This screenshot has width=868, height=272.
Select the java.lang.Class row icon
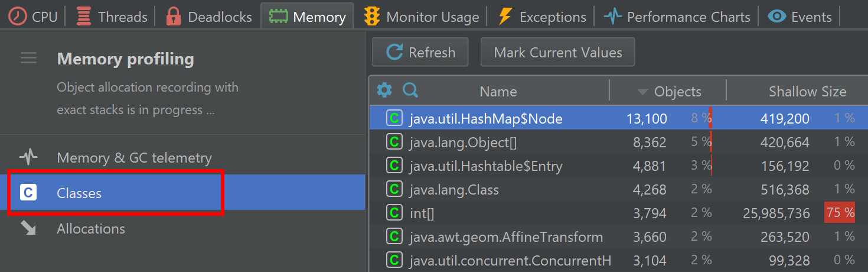(394, 189)
